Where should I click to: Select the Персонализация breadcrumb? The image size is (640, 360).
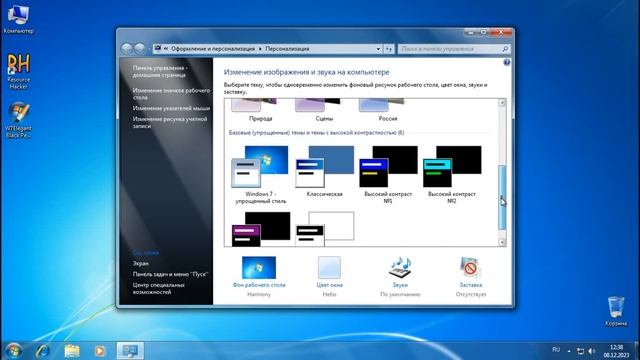tap(287, 49)
